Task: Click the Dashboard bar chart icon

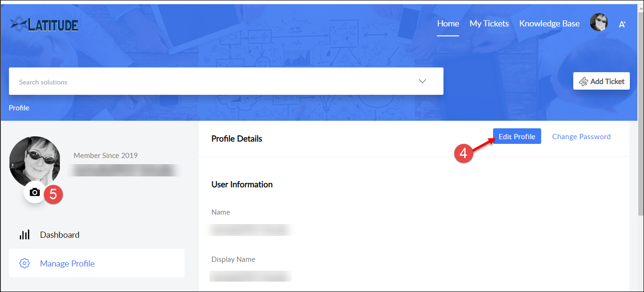Action: [x=25, y=235]
